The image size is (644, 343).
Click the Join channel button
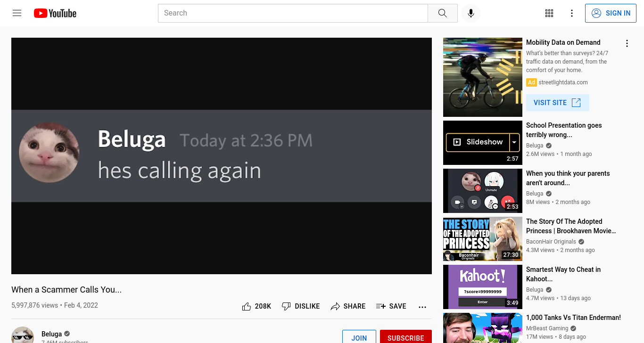pos(359,337)
